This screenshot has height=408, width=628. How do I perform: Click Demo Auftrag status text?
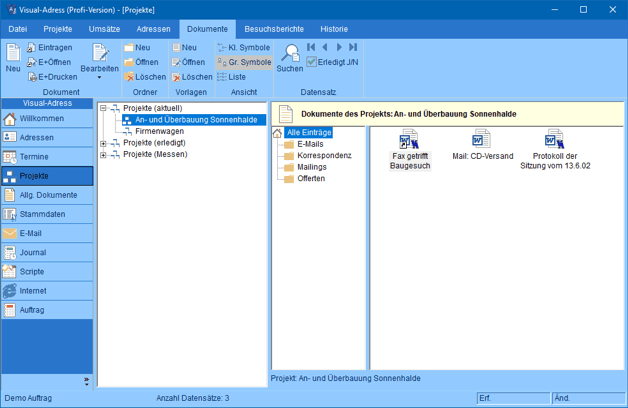coord(28,398)
